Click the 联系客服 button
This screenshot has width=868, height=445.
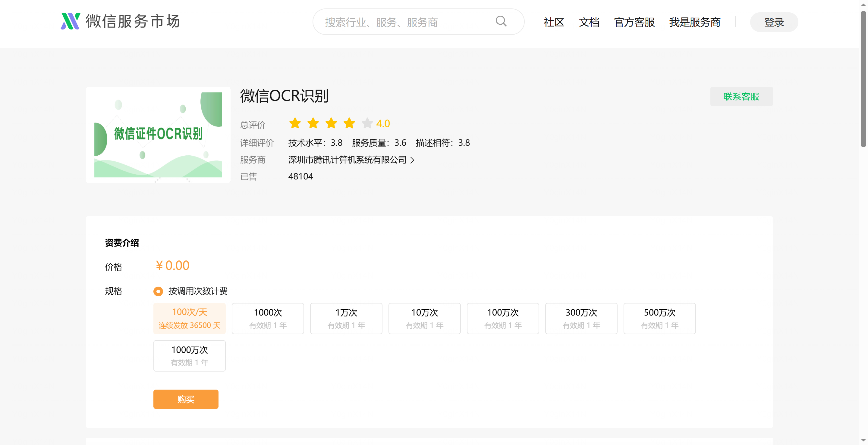tap(741, 97)
